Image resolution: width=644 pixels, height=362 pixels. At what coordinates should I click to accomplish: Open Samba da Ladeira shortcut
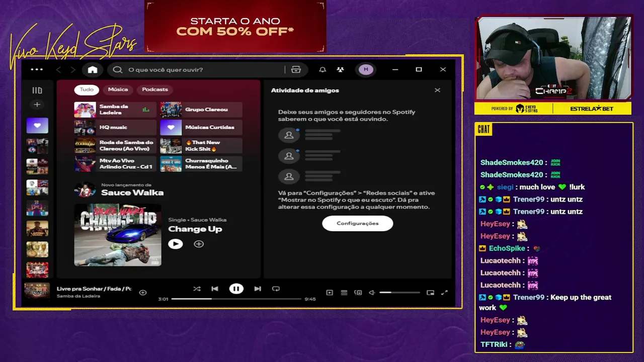point(115,110)
